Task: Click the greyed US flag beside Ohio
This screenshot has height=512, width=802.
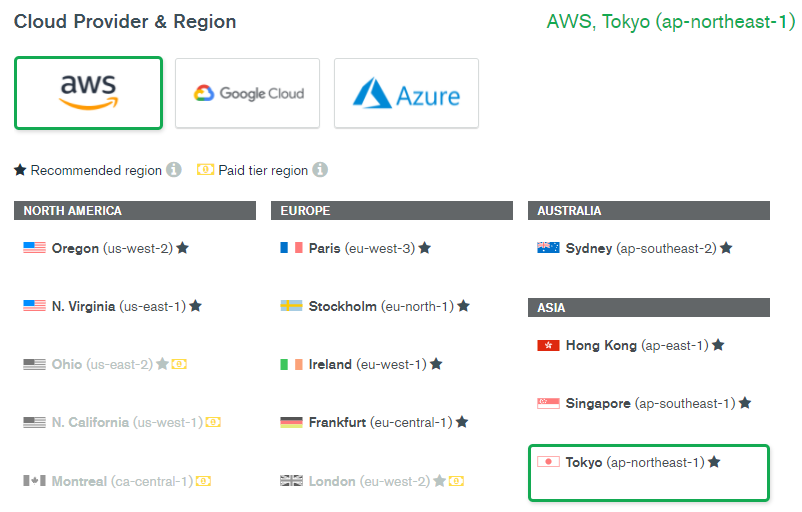Action: 34,364
